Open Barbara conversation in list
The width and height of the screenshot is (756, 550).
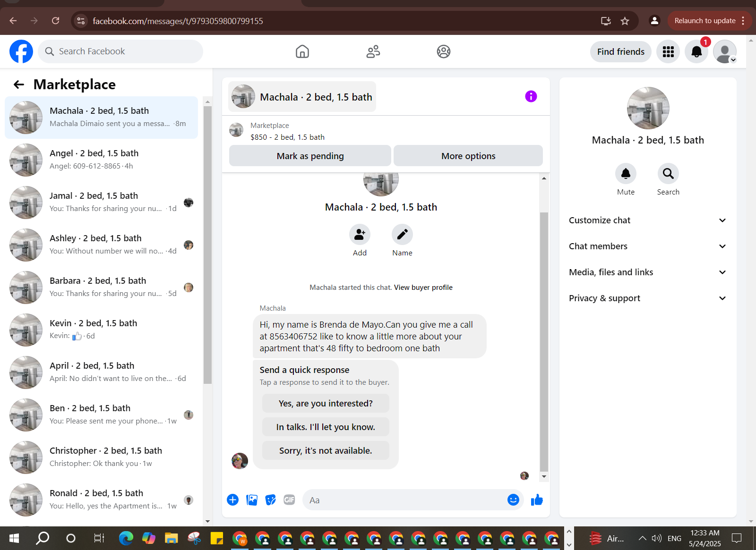tap(102, 288)
